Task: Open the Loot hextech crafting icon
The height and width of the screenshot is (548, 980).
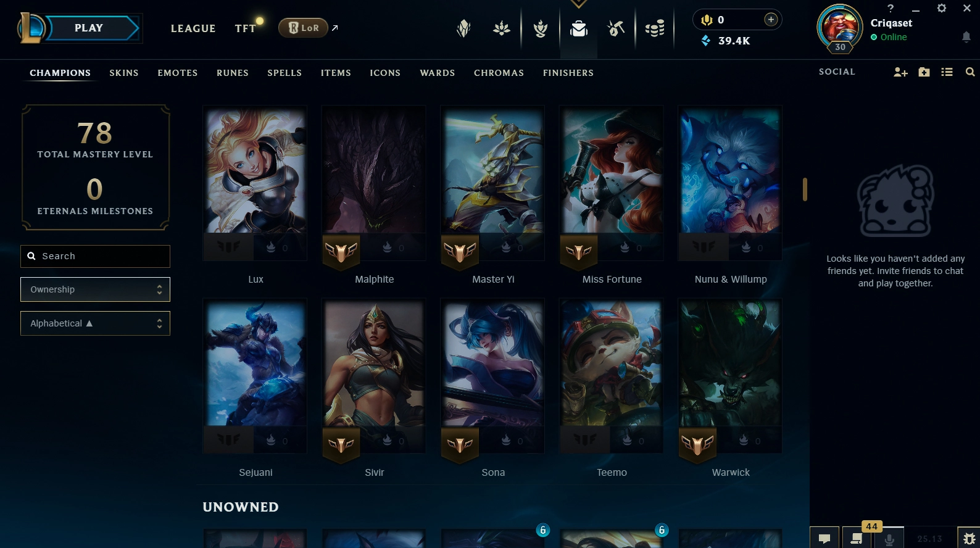Action: point(615,28)
